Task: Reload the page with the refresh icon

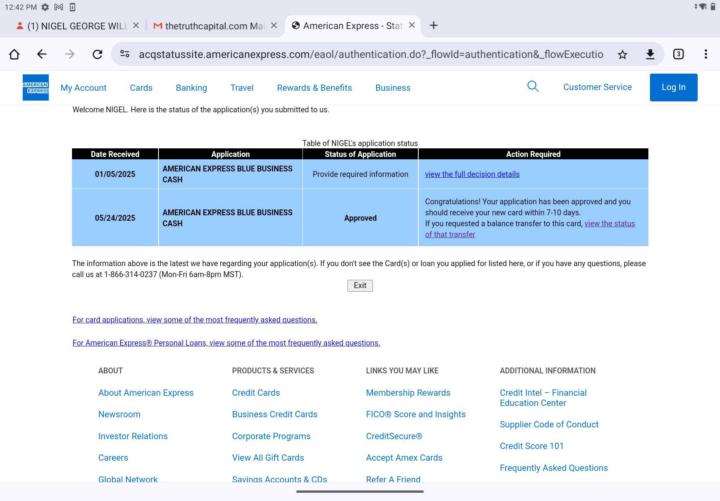Action: (x=97, y=54)
